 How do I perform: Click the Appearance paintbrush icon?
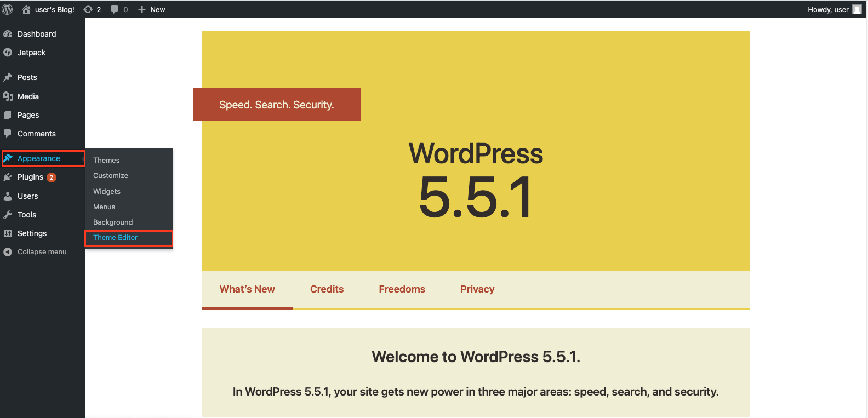tap(8, 158)
